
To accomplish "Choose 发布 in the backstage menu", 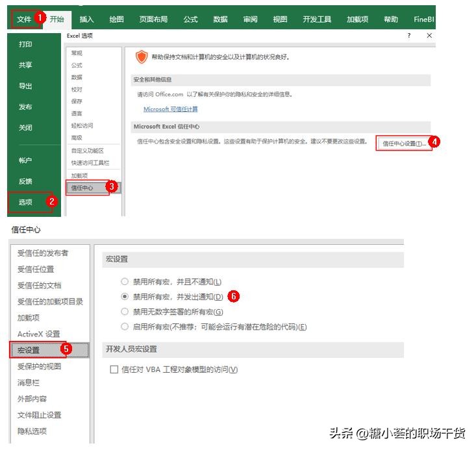I will (25, 107).
